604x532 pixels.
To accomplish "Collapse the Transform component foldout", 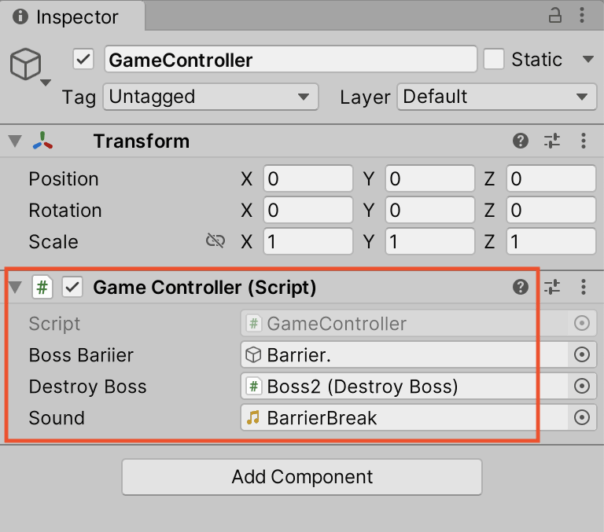I will tap(15, 141).
